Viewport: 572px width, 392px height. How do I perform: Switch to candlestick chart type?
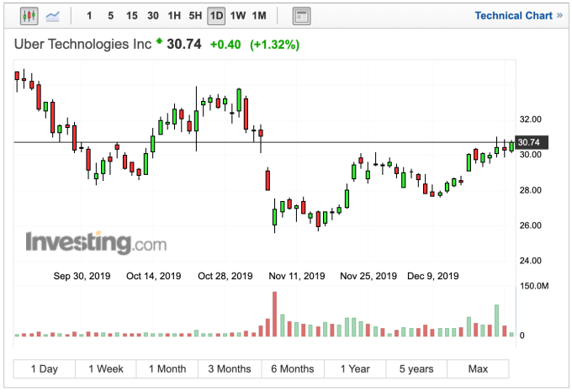click(x=29, y=16)
